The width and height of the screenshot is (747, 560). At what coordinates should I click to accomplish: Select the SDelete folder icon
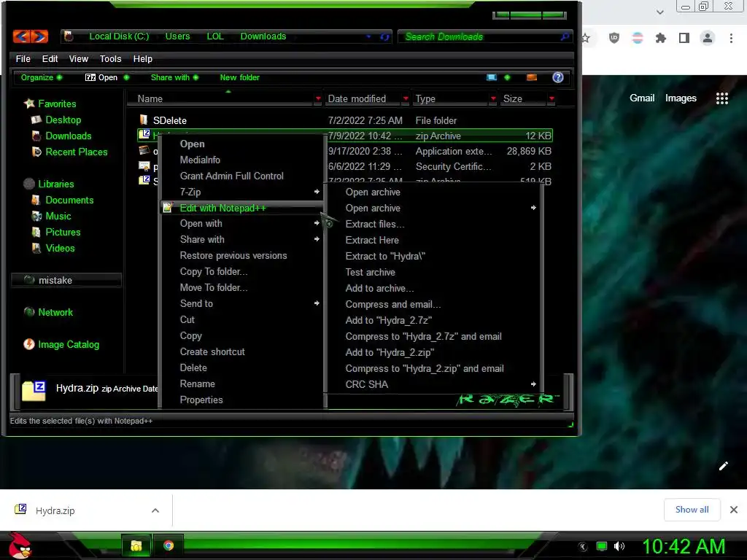pos(144,120)
